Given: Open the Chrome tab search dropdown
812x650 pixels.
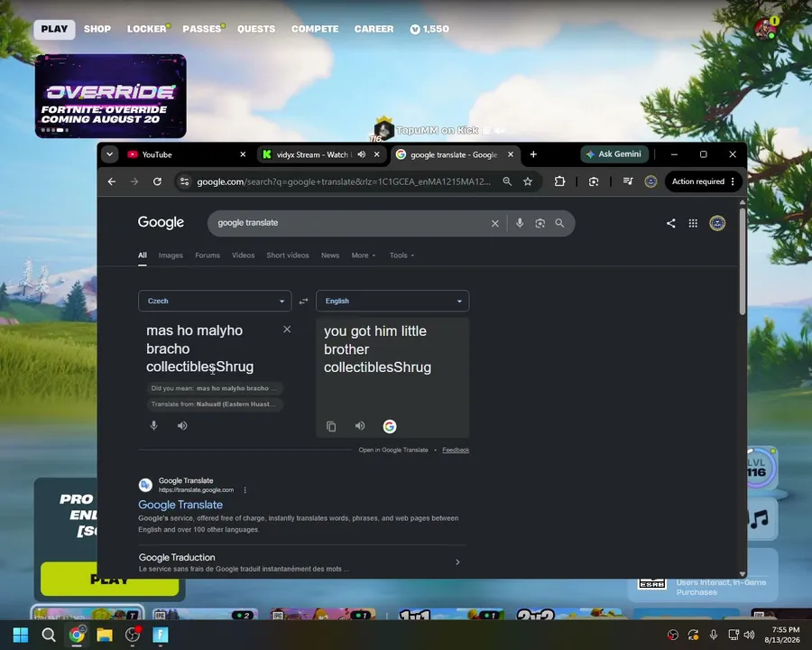Looking at the screenshot, I should [109, 154].
